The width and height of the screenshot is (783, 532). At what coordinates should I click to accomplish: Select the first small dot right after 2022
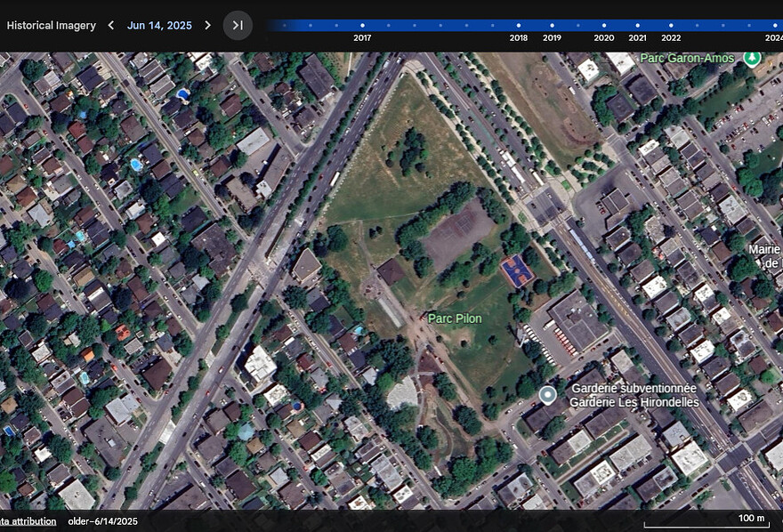pos(697,26)
